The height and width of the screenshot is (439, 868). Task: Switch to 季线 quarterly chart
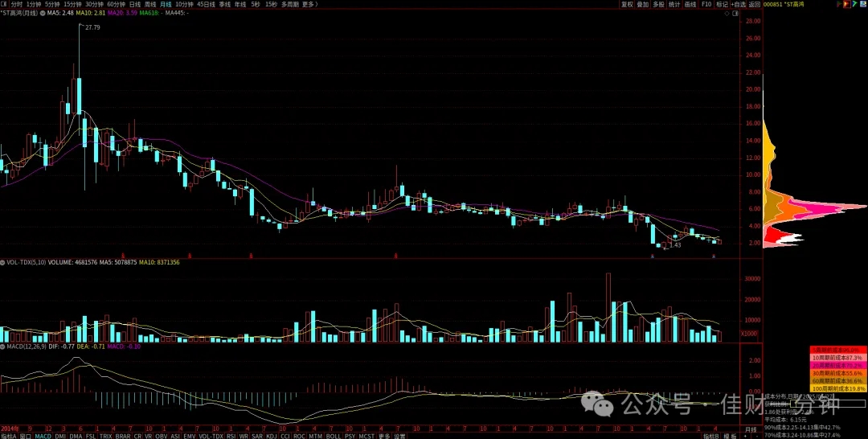225,5
